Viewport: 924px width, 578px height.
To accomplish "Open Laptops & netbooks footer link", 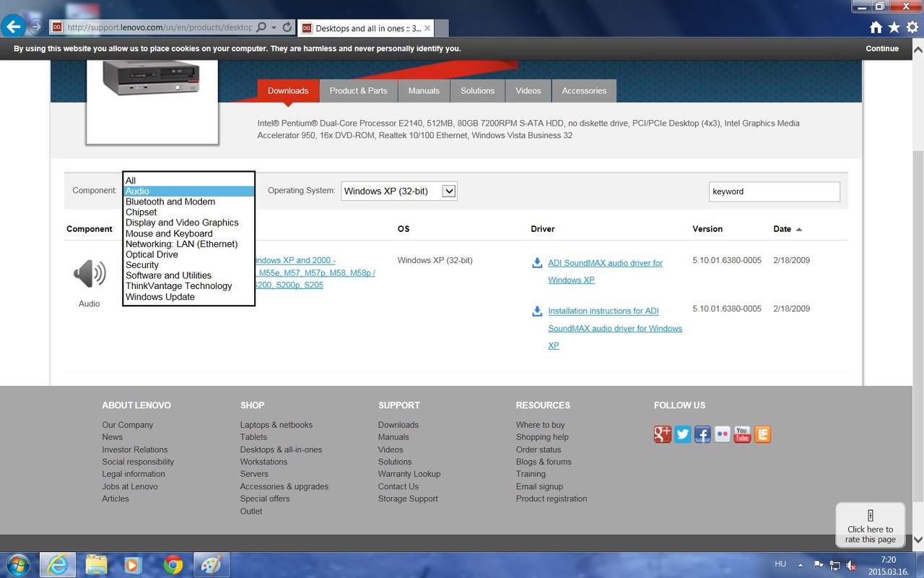I will (x=276, y=425).
